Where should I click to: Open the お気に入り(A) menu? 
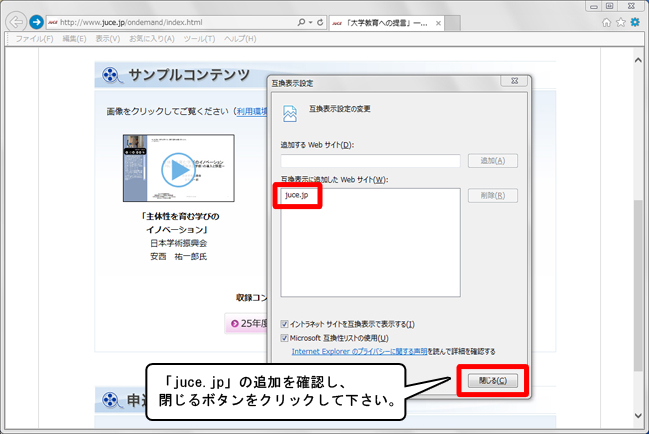[151, 38]
